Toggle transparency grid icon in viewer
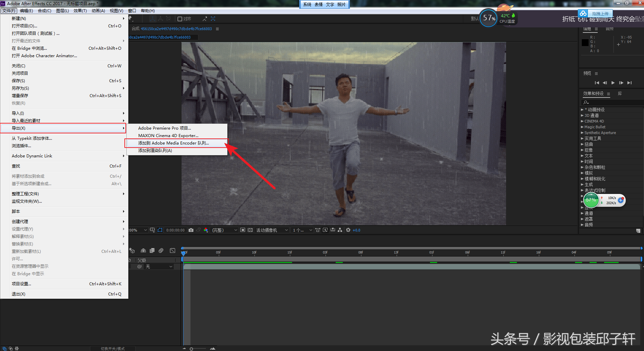 (250, 230)
